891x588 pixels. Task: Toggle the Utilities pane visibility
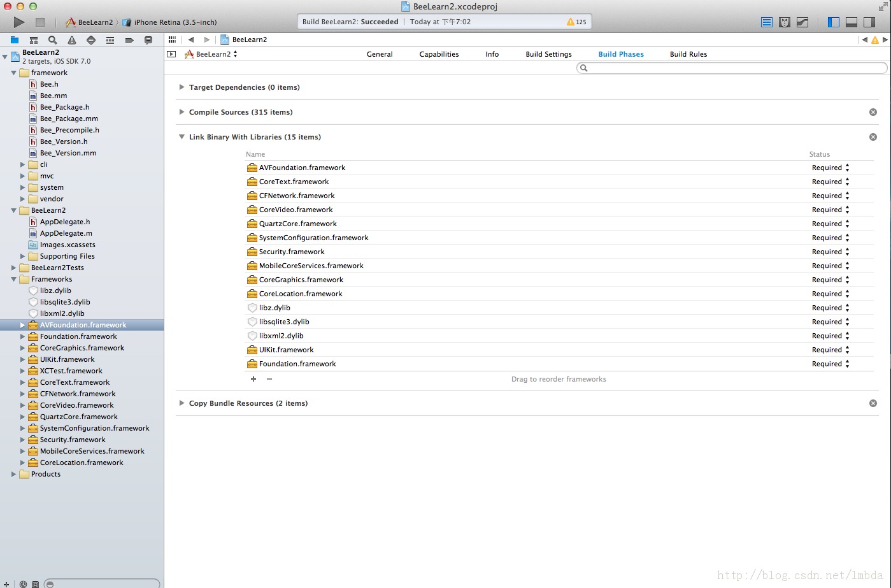point(869,22)
